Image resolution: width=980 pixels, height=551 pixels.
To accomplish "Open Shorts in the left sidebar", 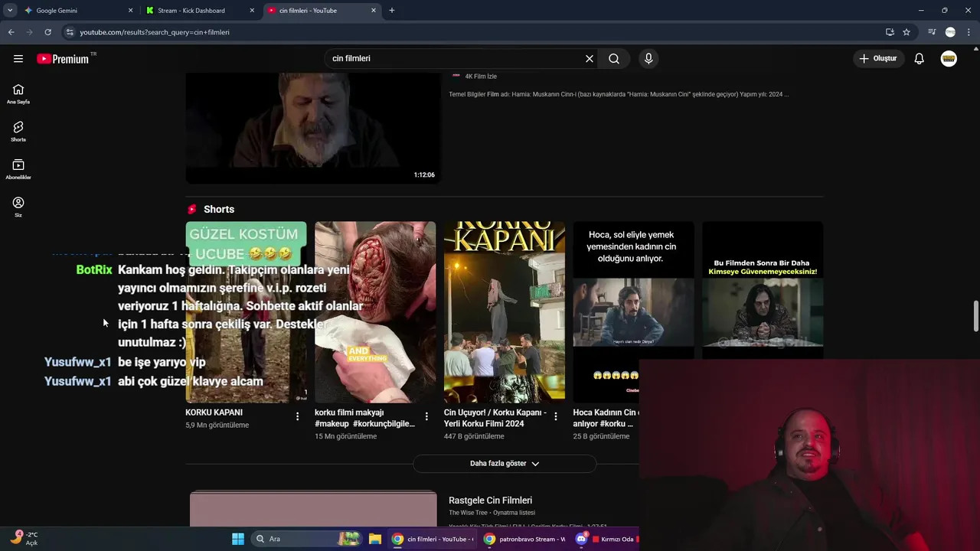I will point(18,132).
